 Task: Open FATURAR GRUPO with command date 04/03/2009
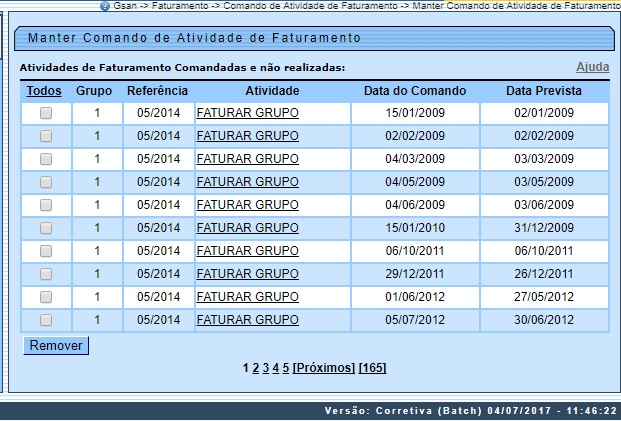[x=247, y=159]
